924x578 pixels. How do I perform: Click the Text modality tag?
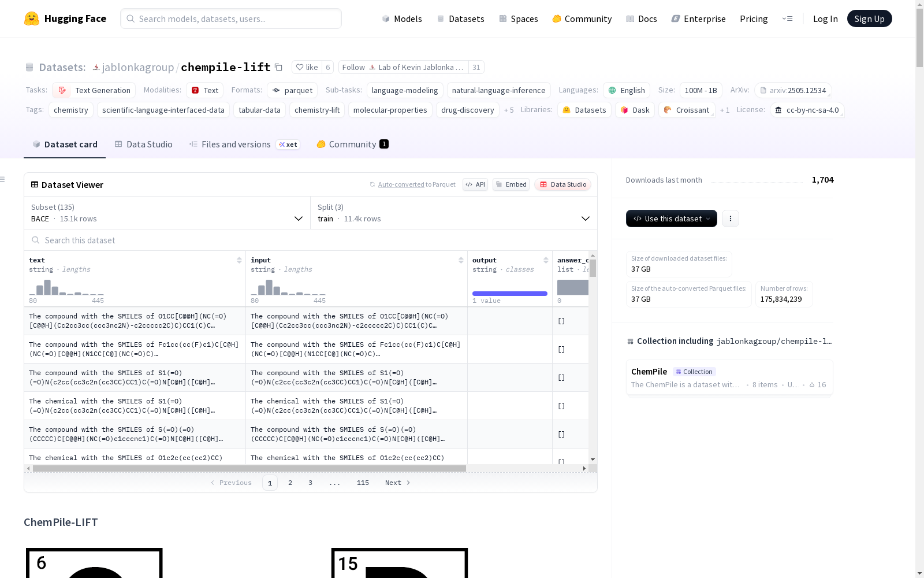[x=204, y=90]
